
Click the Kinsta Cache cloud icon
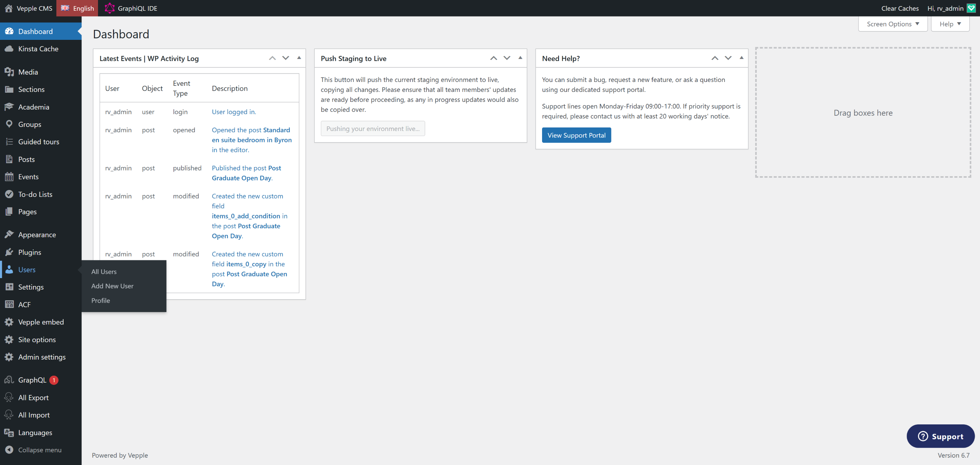pos(9,49)
